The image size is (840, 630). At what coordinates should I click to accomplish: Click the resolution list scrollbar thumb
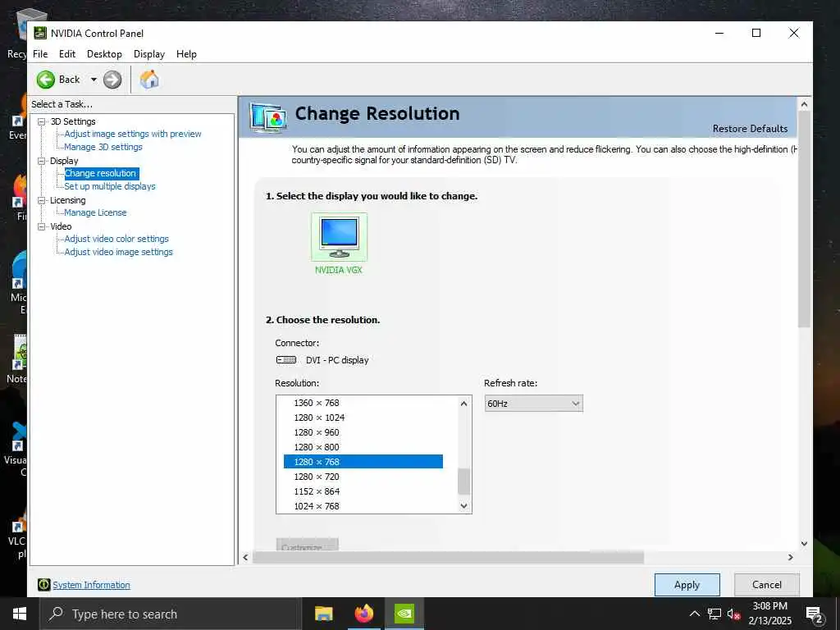[464, 482]
